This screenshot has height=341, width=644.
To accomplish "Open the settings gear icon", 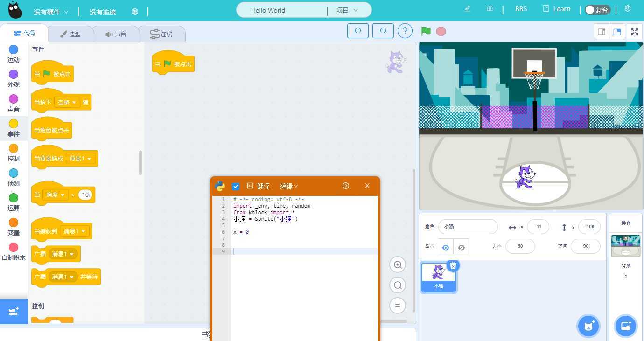I will [628, 9].
